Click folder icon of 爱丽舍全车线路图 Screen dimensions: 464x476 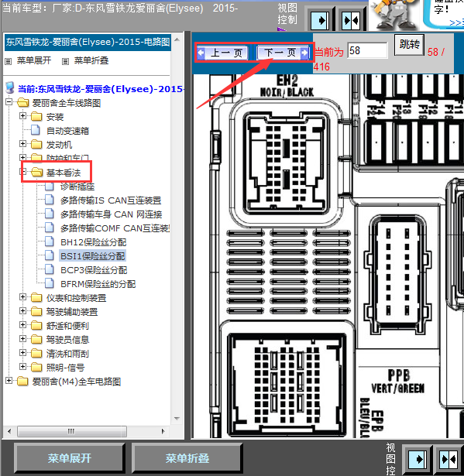pyautogui.click(x=22, y=103)
